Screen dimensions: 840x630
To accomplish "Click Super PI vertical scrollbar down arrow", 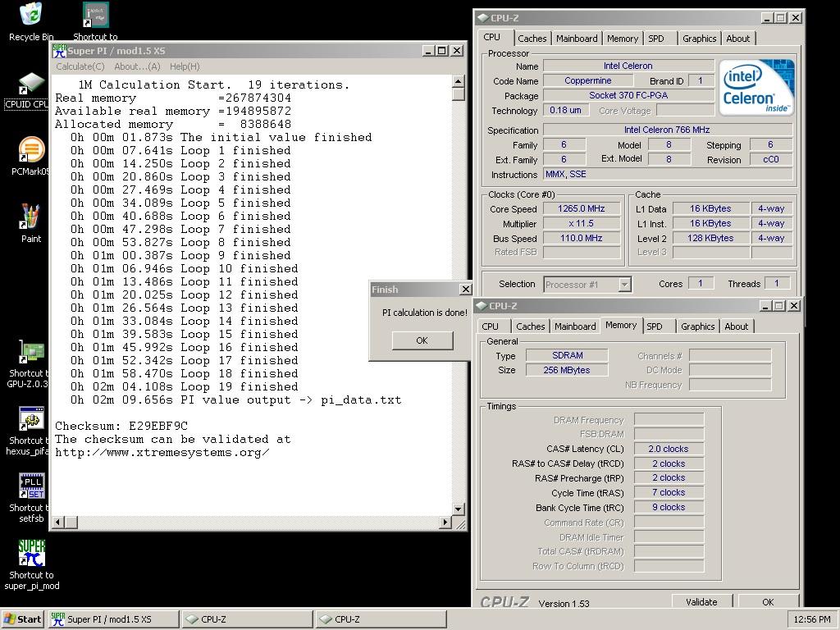I will (458, 509).
